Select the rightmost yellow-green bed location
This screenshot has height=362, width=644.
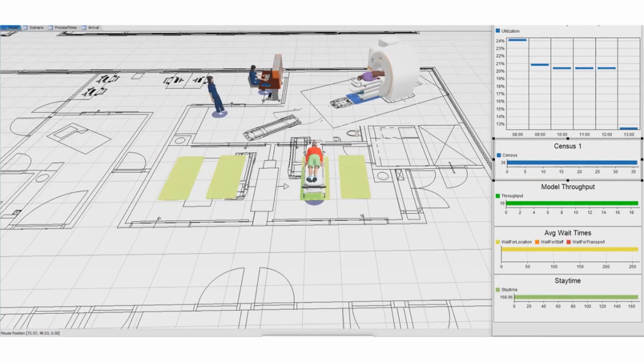(x=354, y=177)
